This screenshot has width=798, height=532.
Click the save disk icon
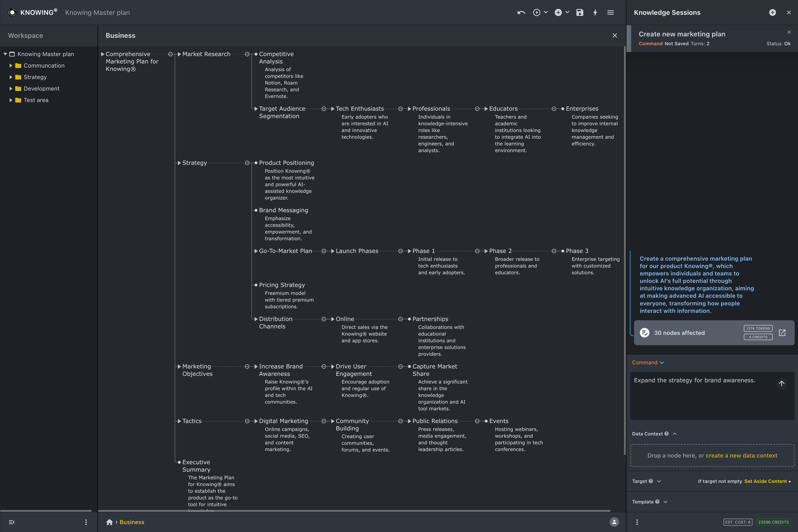pos(580,12)
